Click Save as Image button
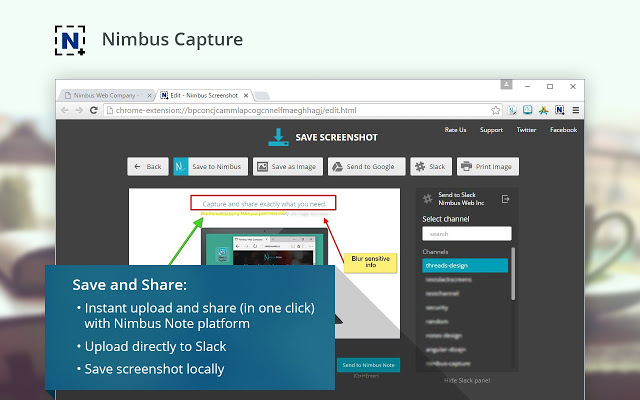Viewport: 640px width, 400px height. (x=288, y=167)
